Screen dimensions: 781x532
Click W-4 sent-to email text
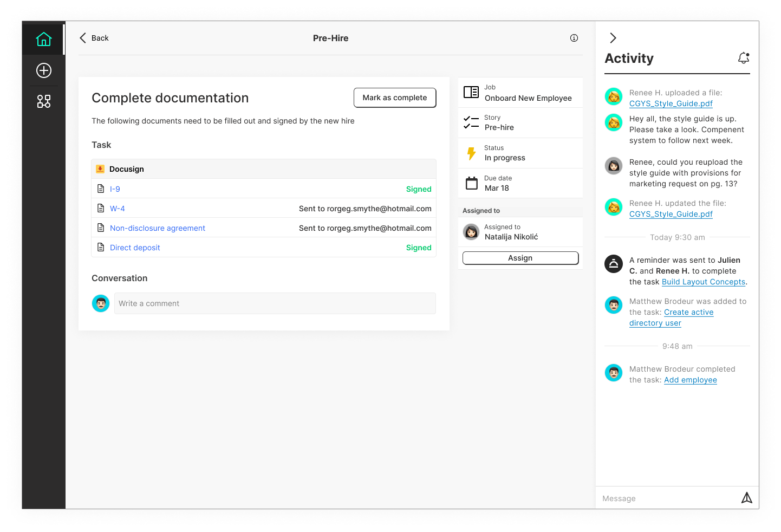click(365, 209)
